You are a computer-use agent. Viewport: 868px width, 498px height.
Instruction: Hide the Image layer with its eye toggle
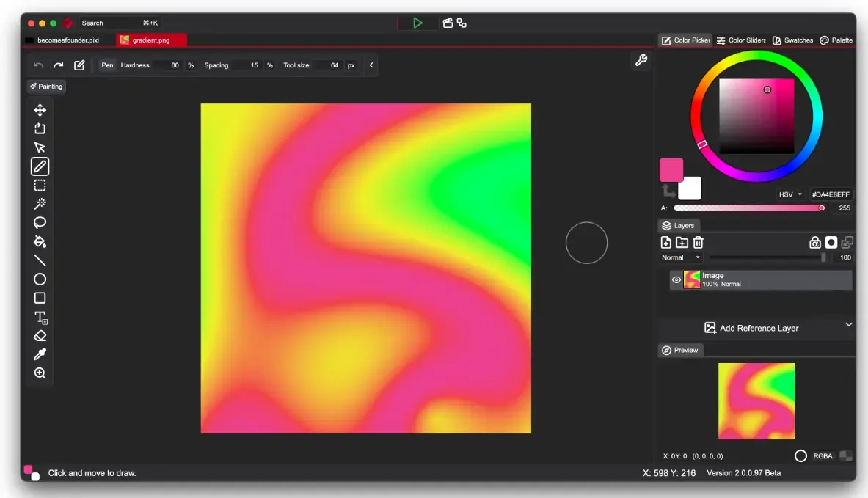click(x=676, y=279)
